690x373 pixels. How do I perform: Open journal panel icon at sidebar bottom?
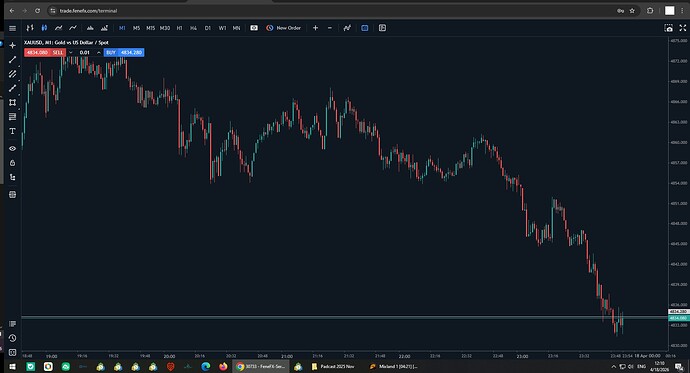click(x=12, y=352)
